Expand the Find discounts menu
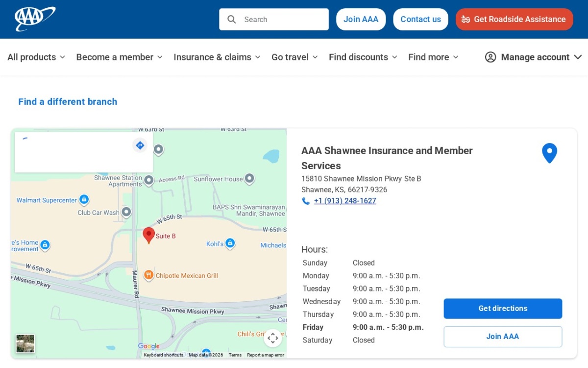 click(363, 57)
